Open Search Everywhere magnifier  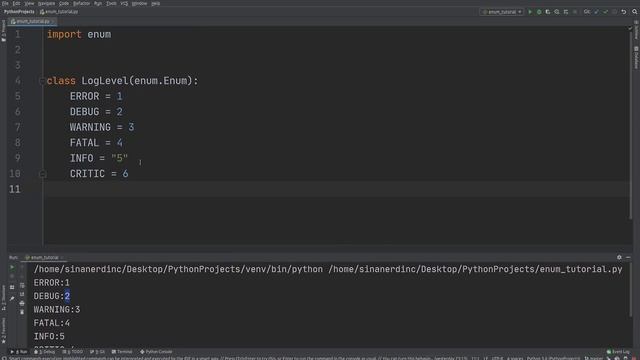[634, 12]
